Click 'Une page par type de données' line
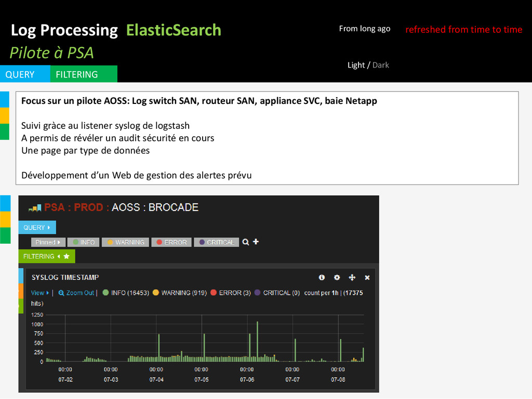Image resolution: width=532 pixels, height=399 pixels. (86, 151)
